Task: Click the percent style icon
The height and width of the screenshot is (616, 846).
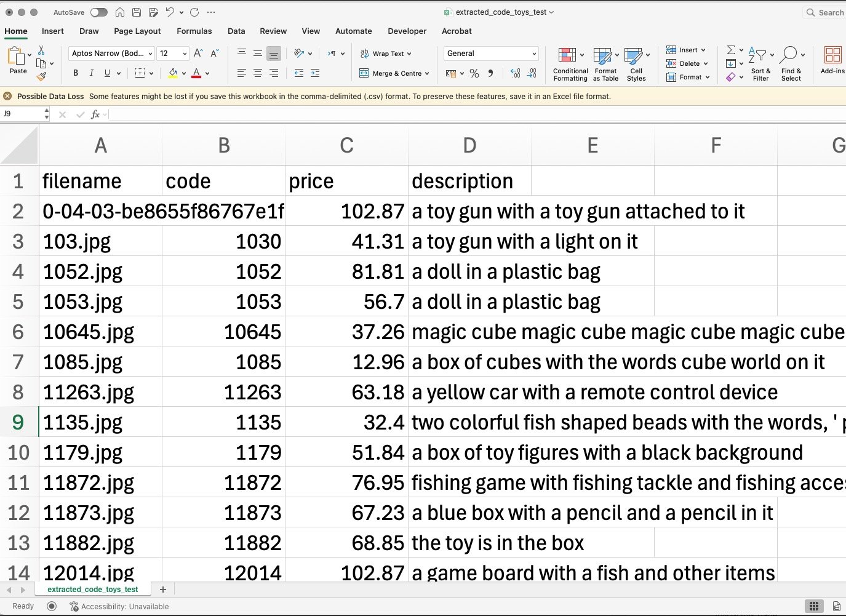Action: (x=474, y=73)
